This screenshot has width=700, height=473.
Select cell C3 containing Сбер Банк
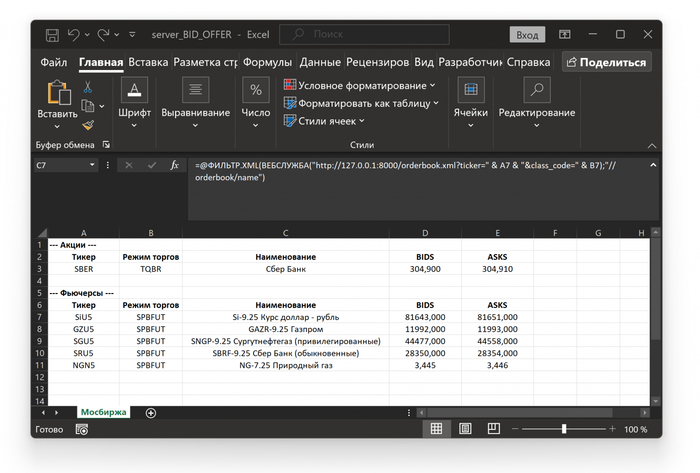[285, 269]
